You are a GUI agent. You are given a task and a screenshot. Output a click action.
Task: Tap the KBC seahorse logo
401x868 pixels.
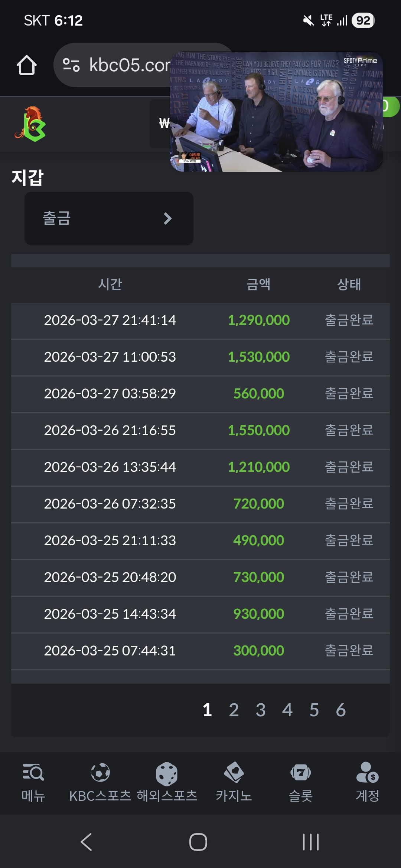[30, 124]
